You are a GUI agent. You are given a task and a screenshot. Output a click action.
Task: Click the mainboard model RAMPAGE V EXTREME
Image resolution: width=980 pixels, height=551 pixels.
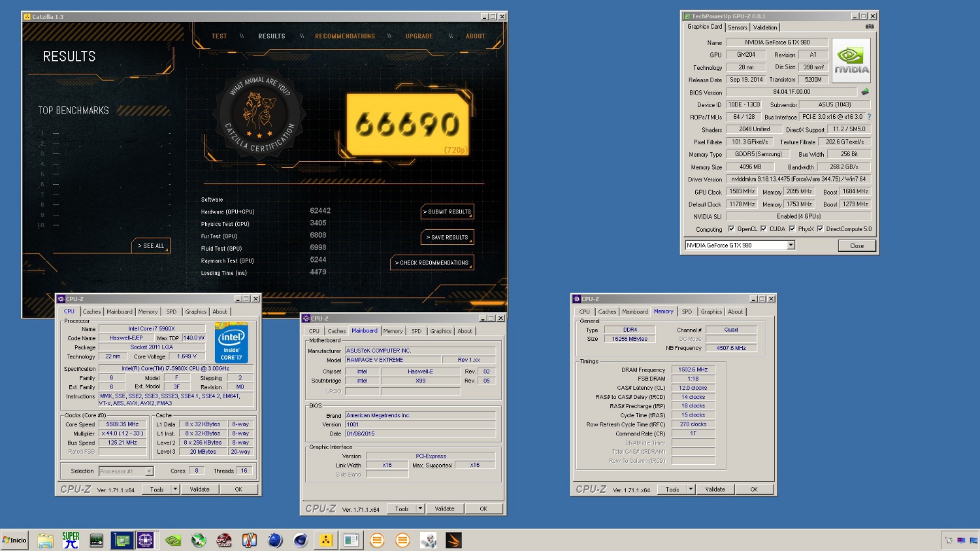392,360
